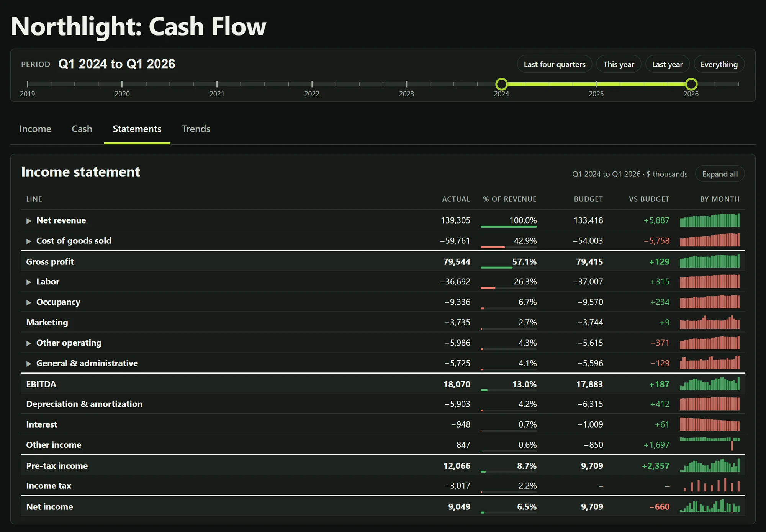Expand the Cost of goods sold row
This screenshot has width=766, height=532.
(x=29, y=241)
